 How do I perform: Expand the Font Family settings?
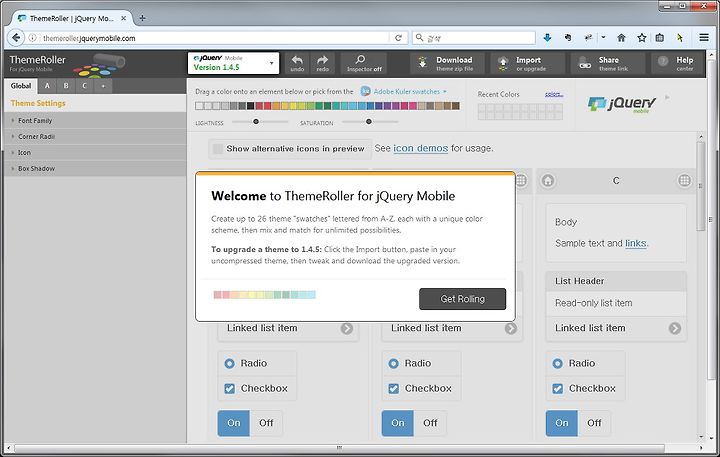[x=95, y=120]
